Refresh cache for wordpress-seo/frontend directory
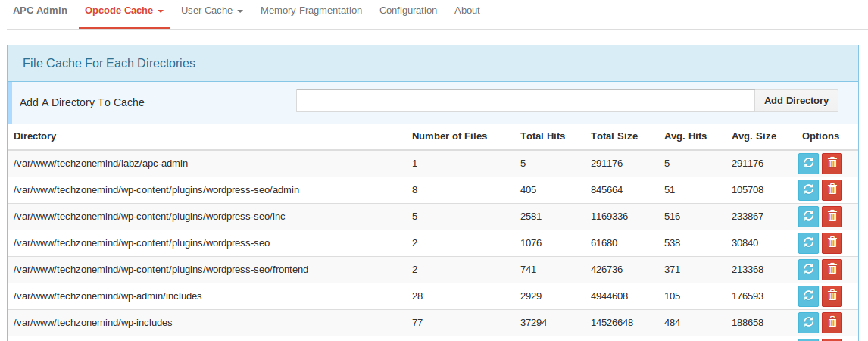868x341 pixels. pyautogui.click(x=808, y=270)
